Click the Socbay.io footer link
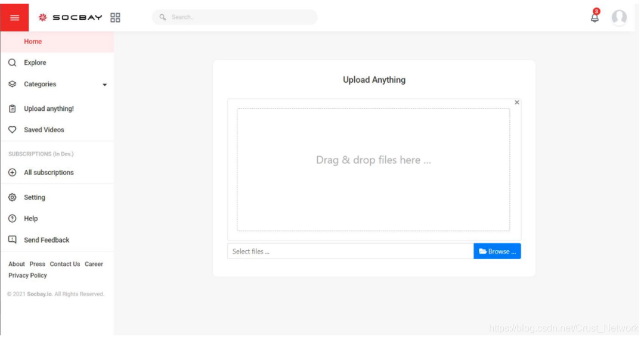 click(x=39, y=294)
